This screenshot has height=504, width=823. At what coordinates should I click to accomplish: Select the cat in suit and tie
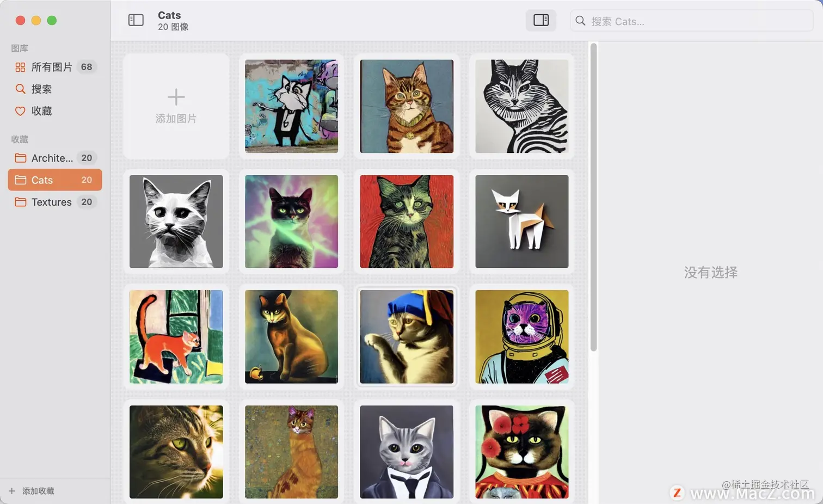pos(407,452)
